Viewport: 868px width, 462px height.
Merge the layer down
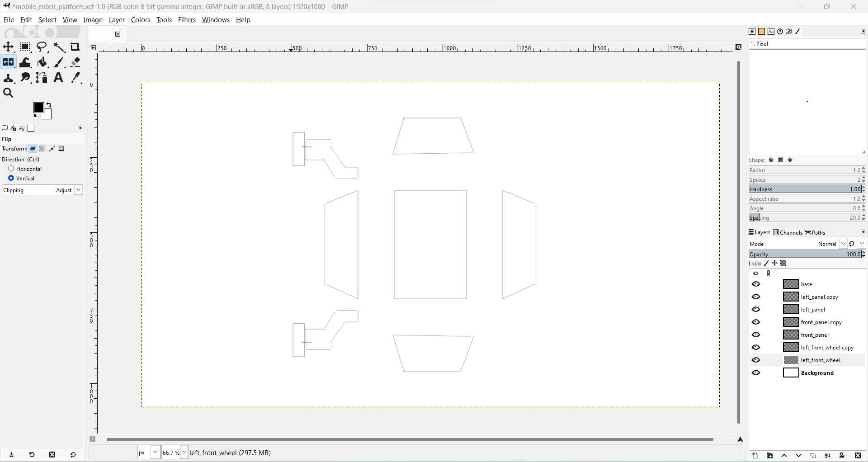[827, 456]
